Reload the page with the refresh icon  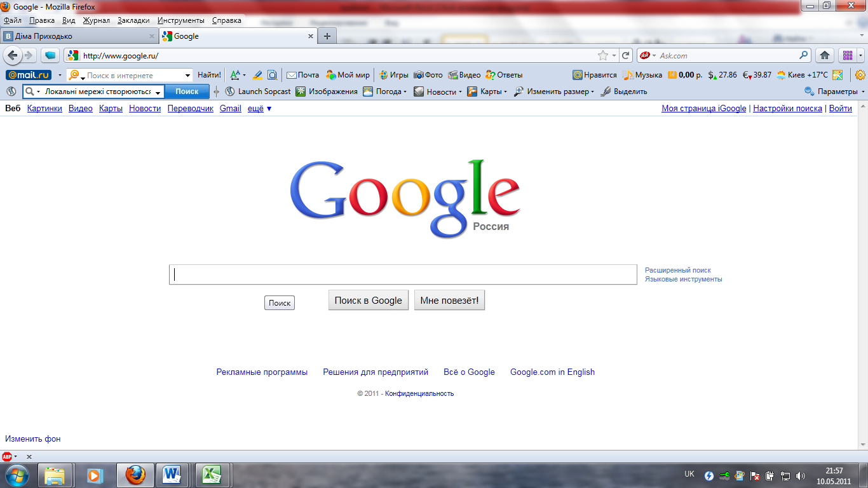click(x=626, y=55)
